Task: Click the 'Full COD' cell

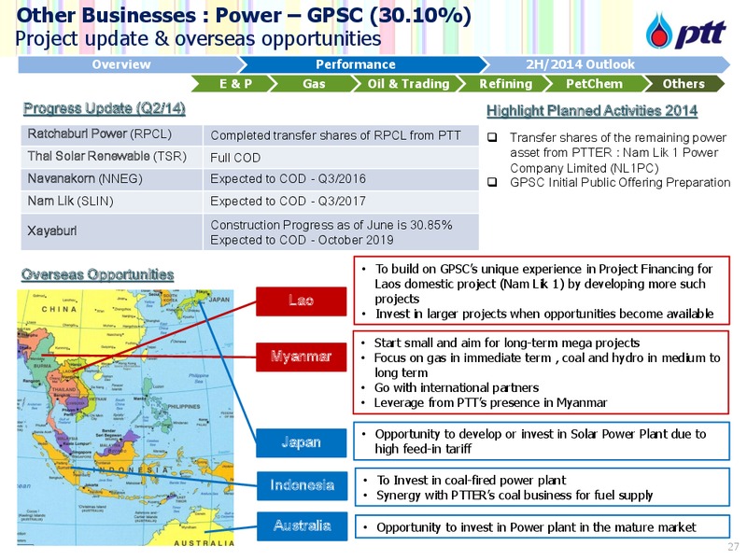Action: point(341,157)
